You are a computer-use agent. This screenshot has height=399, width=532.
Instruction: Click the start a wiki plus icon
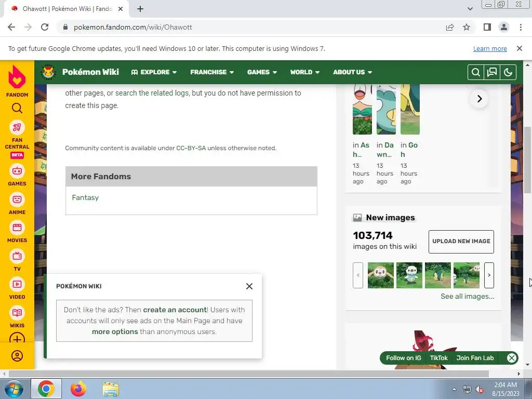pos(17,338)
